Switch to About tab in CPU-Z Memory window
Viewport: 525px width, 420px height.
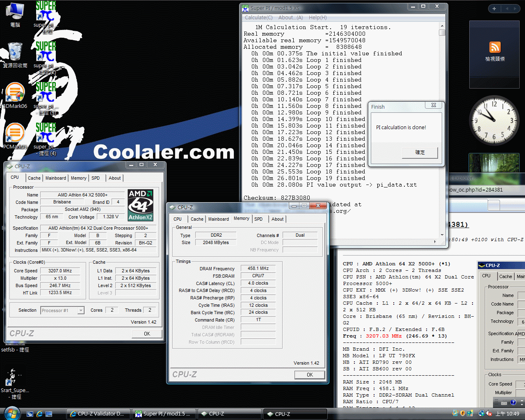[x=277, y=219]
